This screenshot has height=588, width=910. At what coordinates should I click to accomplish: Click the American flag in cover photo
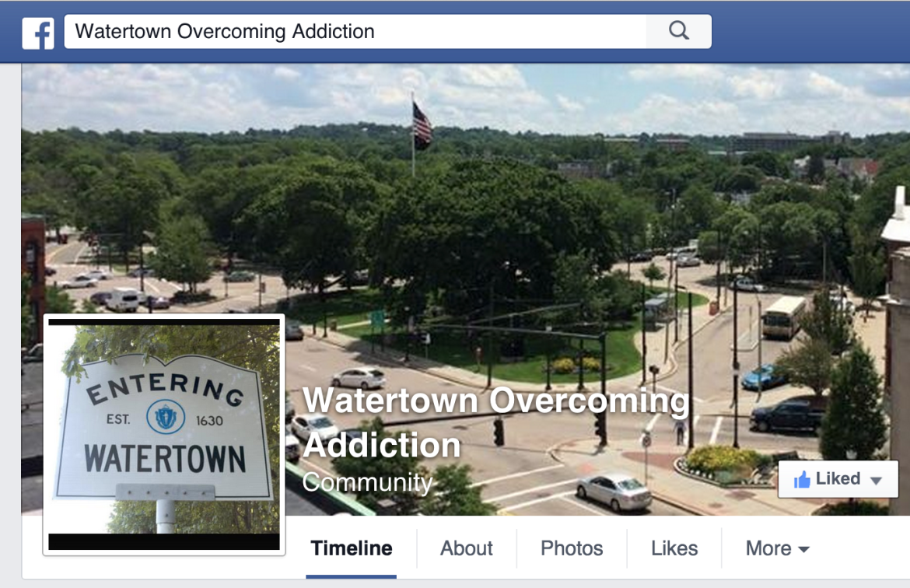coord(422,125)
